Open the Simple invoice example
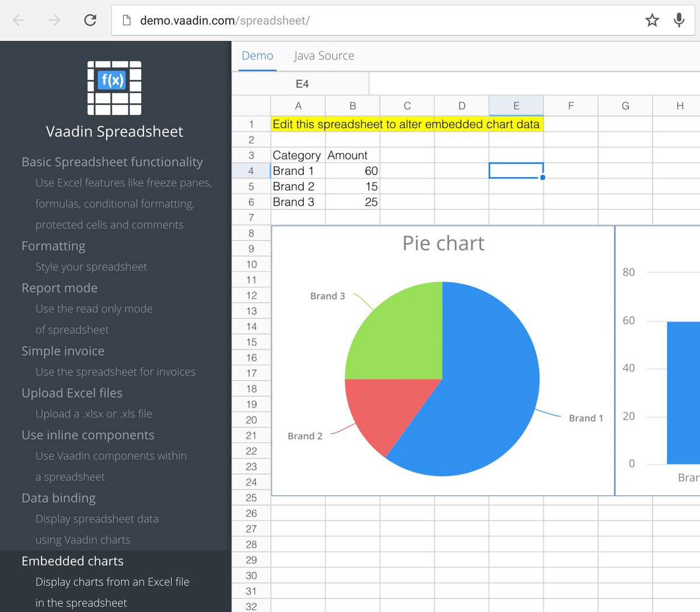The width and height of the screenshot is (700, 612). pos(63,351)
